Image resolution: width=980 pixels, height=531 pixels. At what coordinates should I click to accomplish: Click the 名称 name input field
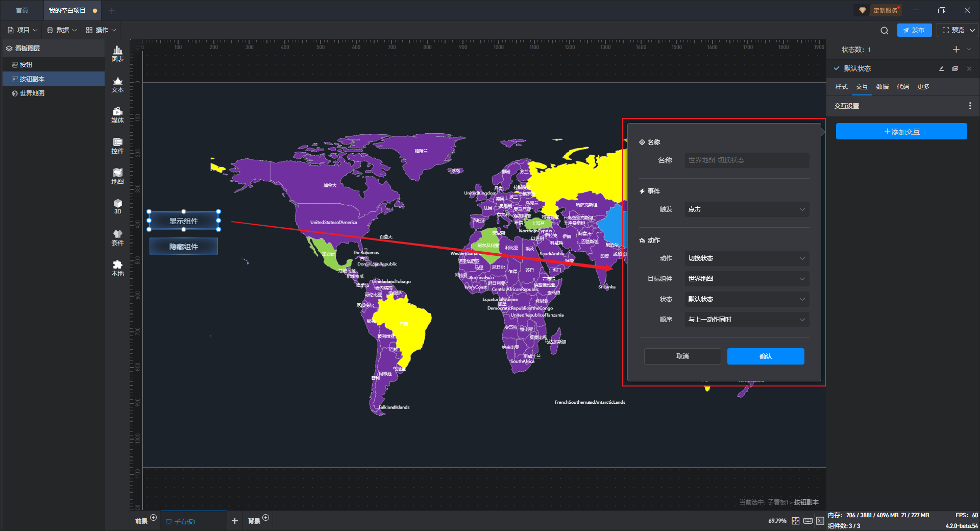[x=746, y=160]
